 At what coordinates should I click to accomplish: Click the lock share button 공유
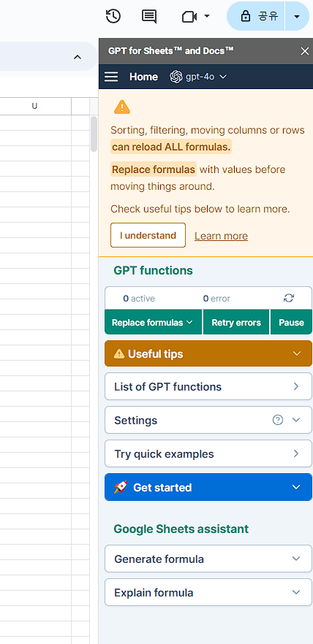click(x=256, y=16)
